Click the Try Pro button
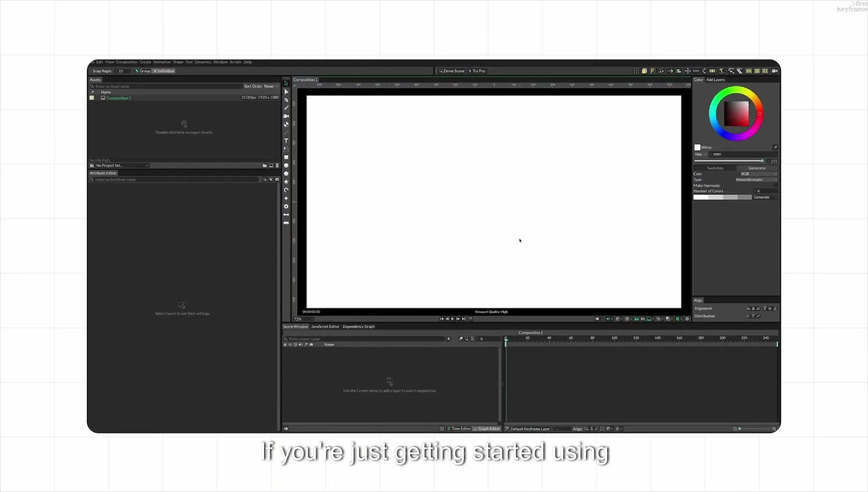This screenshot has height=492, width=868. [x=477, y=71]
